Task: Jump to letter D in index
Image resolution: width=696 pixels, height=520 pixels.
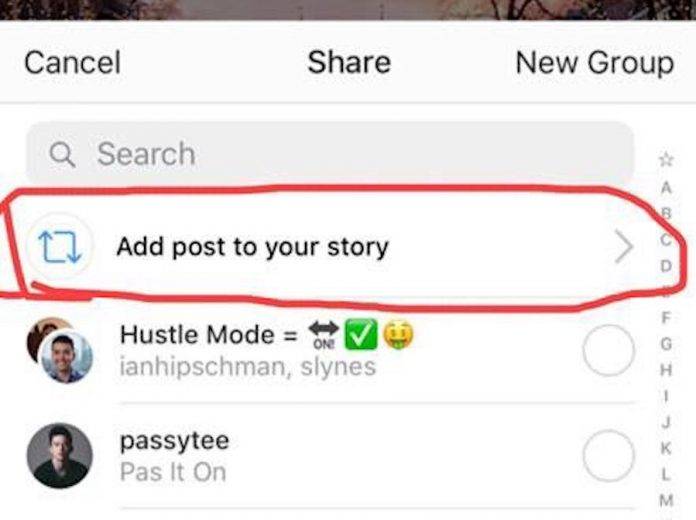Action: (x=666, y=266)
